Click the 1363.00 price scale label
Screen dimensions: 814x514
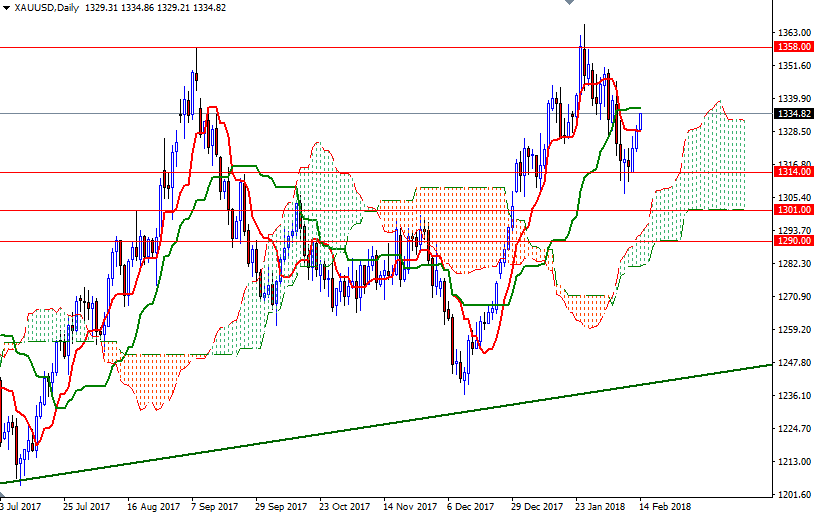click(x=794, y=33)
